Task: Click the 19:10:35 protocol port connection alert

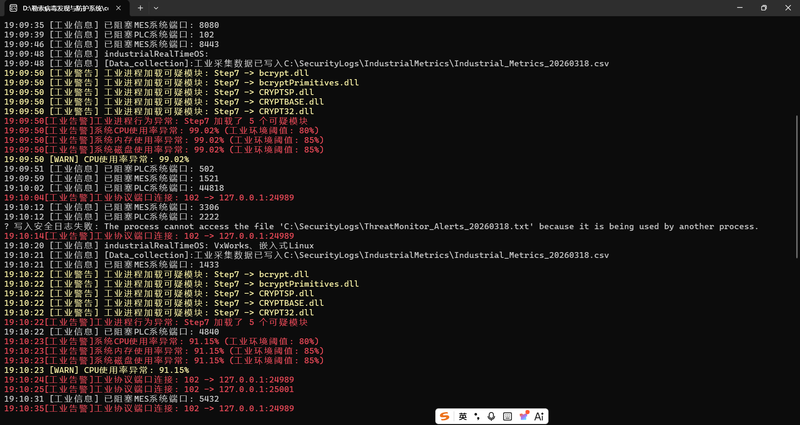Action: (x=149, y=409)
